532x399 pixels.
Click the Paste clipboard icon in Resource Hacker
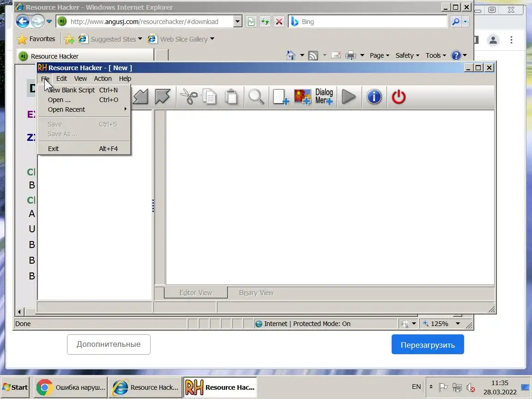pyautogui.click(x=231, y=97)
